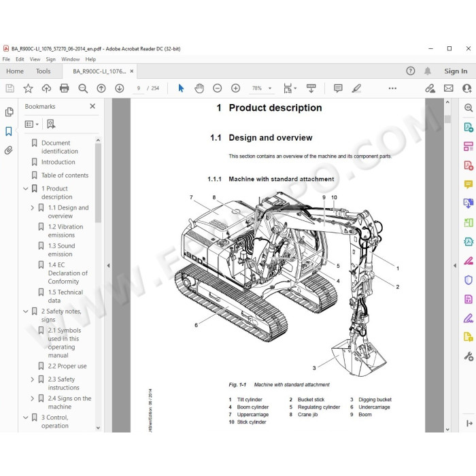Open bookmark options dropdown
This screenshot has height=476, width=476.
32,124
